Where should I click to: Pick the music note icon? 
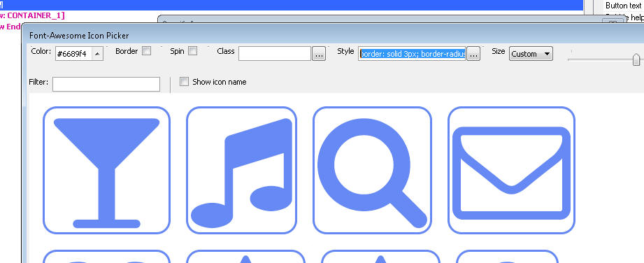coord(241,170)
